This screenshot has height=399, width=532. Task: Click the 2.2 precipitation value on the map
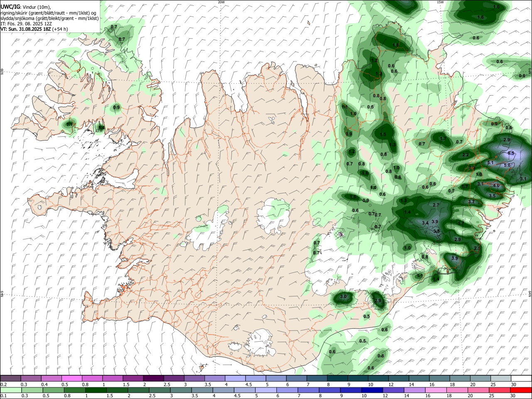coord(465,155)
